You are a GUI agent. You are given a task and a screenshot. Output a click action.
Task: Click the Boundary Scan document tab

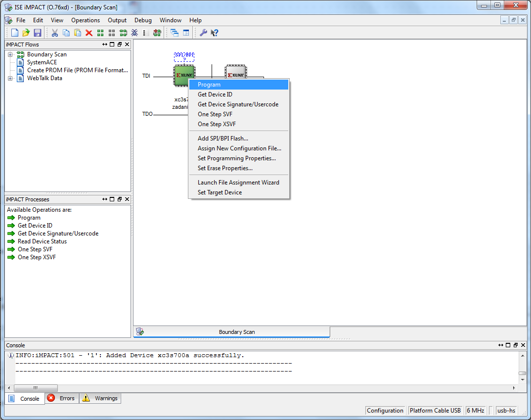click(232, 332)
